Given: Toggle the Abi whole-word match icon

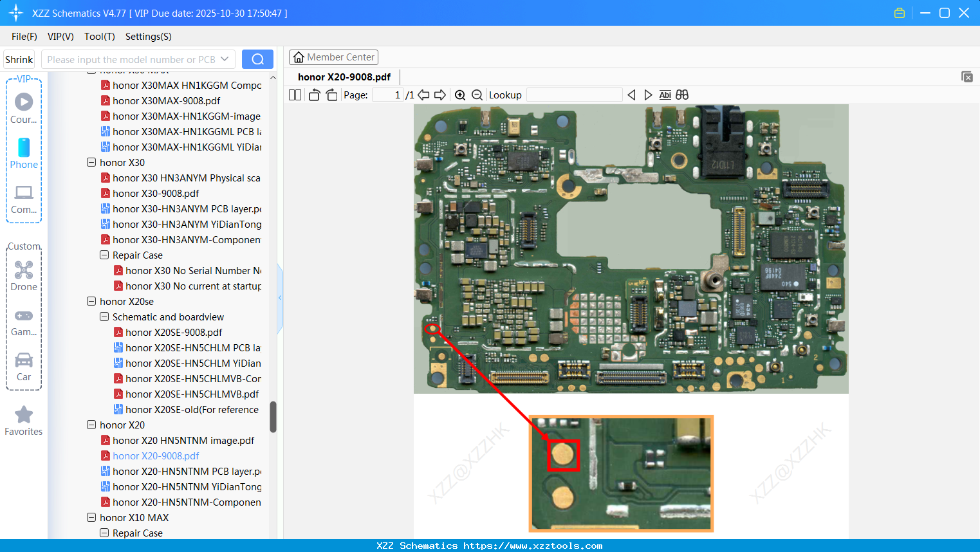Looking at the screenshot, I should (x=665, y=95).
